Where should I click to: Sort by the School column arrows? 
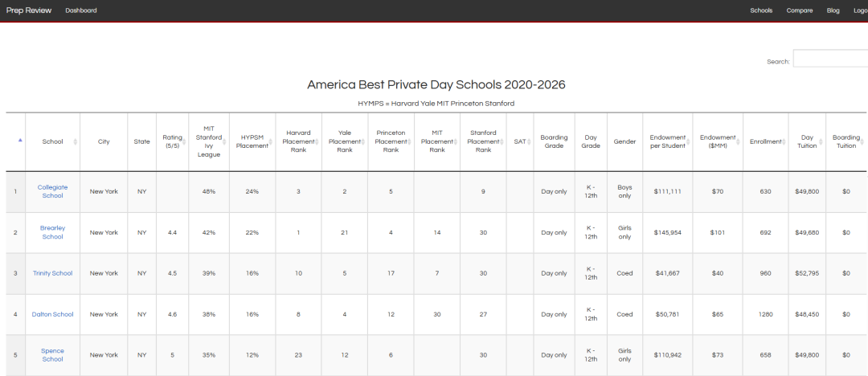tap(76, 141)
